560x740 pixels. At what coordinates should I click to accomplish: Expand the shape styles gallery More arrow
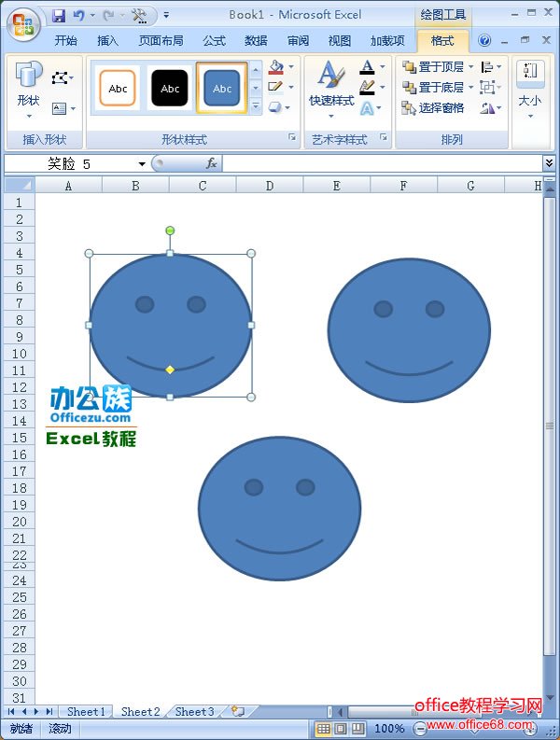coord(256,106)
